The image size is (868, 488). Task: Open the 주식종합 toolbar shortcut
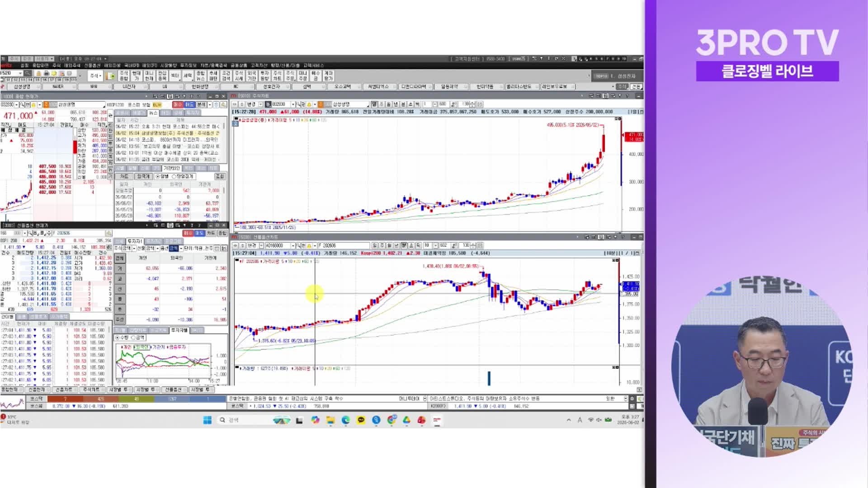pos(123,76)
